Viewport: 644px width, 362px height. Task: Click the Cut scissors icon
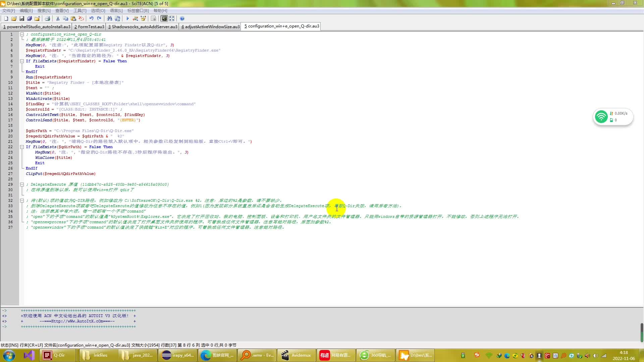(x=58, y=18)
